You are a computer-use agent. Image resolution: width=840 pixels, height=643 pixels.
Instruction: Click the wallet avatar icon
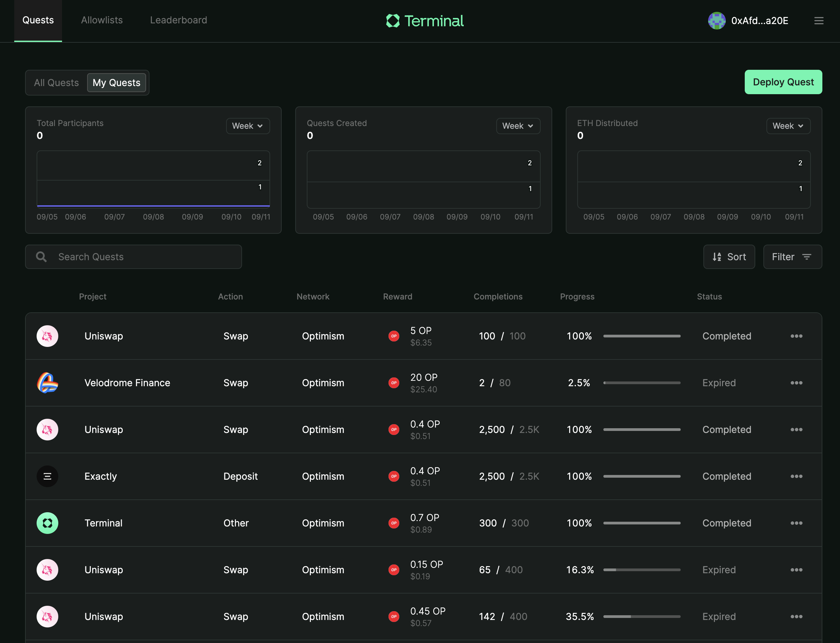(x=716, y=21)
